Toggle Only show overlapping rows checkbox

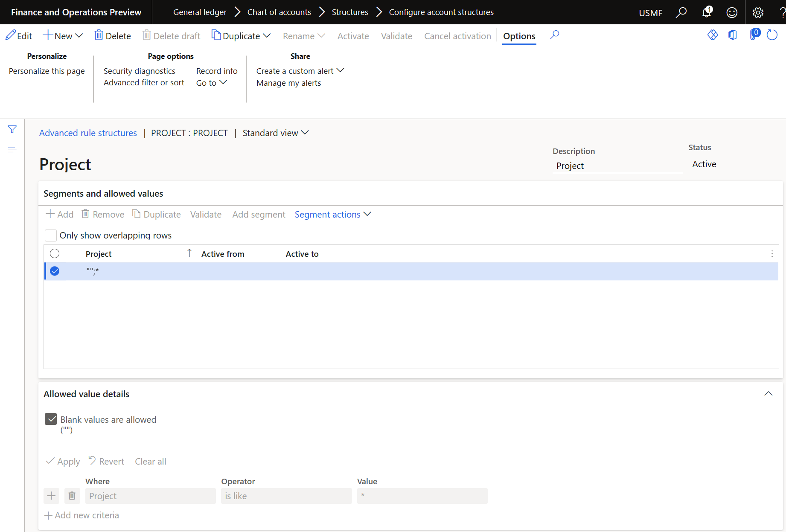tap(51, 235)
